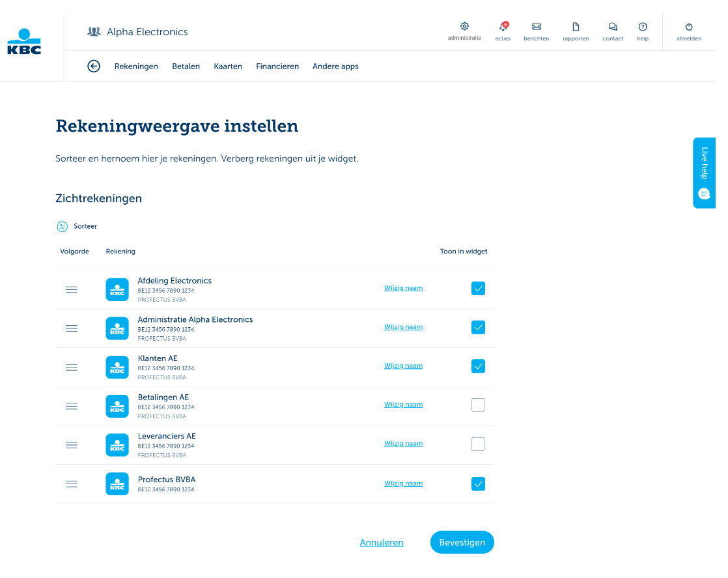
Task: Go back using the circular arrow icon
Action: pos(94,66)
